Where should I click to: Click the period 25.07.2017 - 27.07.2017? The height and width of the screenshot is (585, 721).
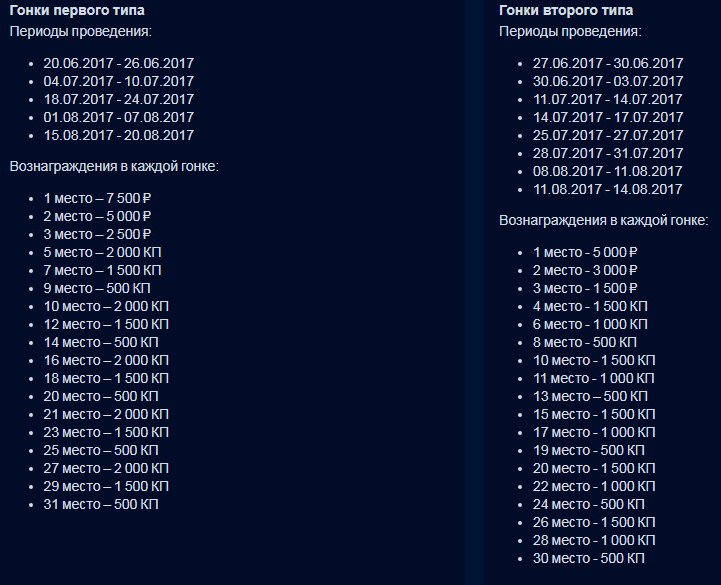608,135
